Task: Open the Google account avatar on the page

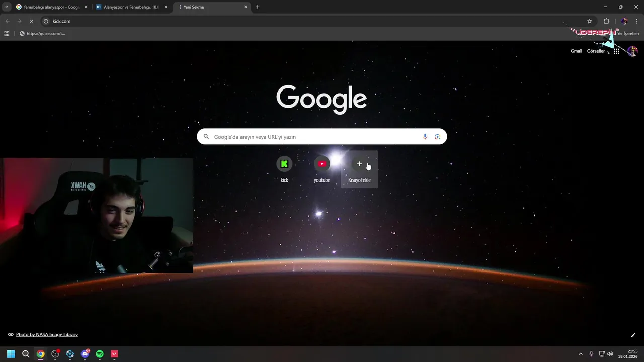Action: pos(632,51)
